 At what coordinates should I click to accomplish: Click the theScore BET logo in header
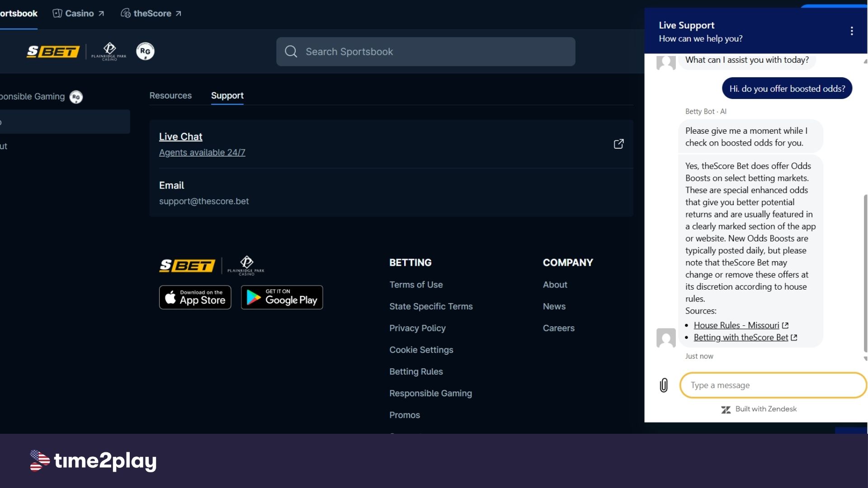(x=53, y=52)
